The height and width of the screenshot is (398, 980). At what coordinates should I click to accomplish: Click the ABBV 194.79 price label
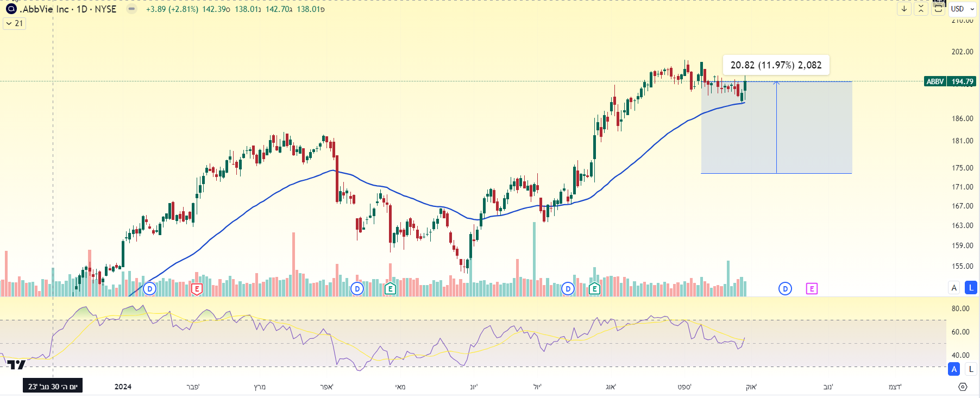950,81
